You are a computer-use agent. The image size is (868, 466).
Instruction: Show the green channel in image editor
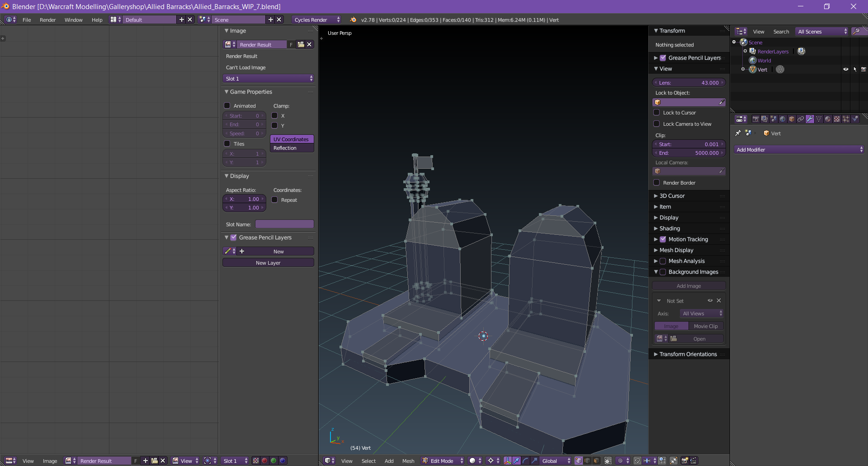click(x=274, y=461)
